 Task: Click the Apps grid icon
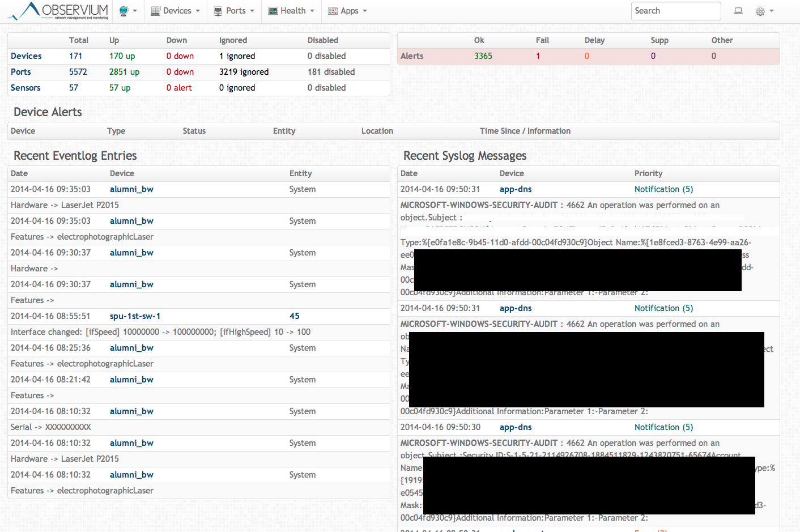pos(331,11)
